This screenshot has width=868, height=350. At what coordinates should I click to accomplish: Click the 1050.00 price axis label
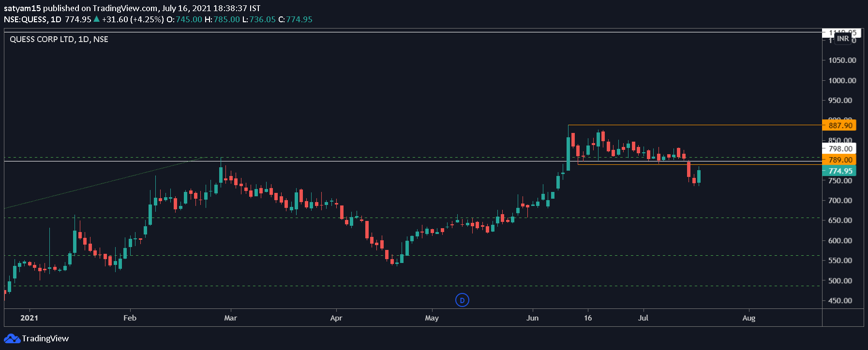point(842,60)
